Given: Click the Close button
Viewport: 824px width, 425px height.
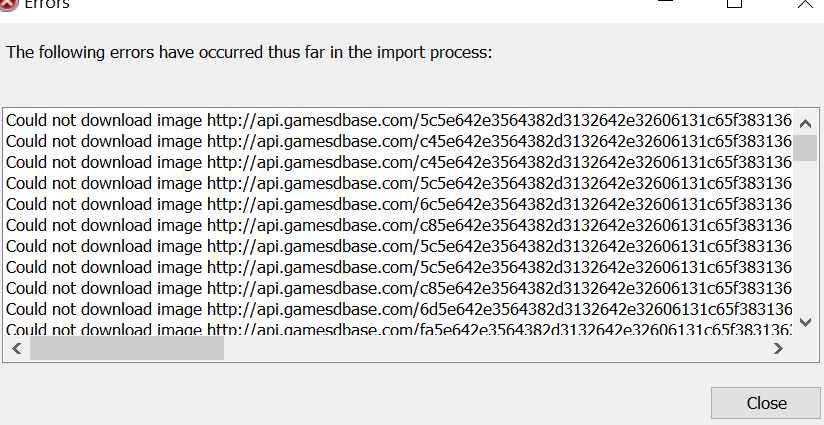Looking at the screenshot, I should [x=765, y=403].
